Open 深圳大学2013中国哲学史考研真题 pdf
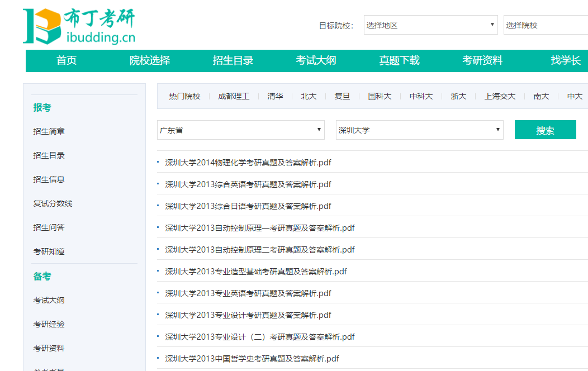The width and height of the screenshot is (588, 371). [252, 359]
